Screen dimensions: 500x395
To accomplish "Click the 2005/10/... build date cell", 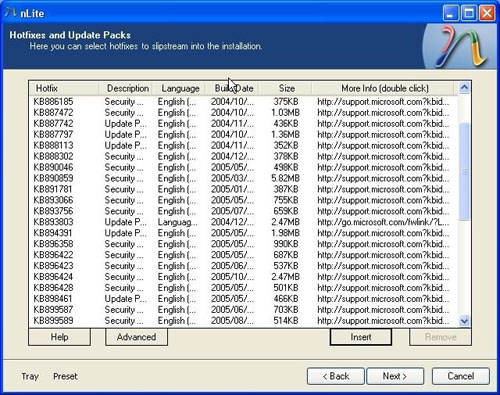I will click(x=232, y=277).
